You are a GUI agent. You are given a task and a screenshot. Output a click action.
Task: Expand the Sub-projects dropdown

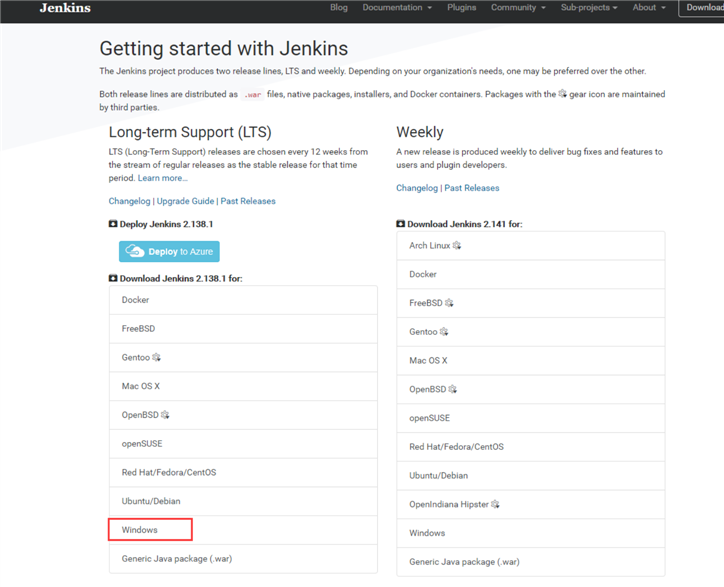(x=589, y=8)
